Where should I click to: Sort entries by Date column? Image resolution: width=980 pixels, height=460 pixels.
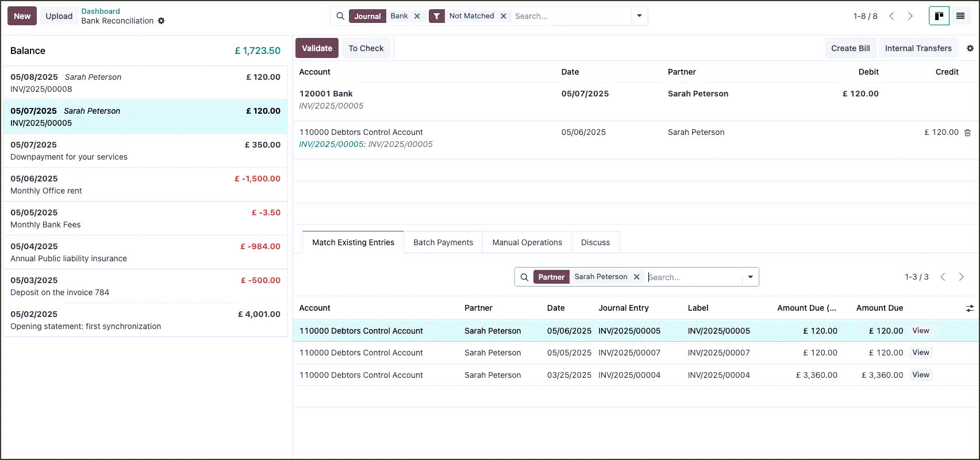coord(556,308)
